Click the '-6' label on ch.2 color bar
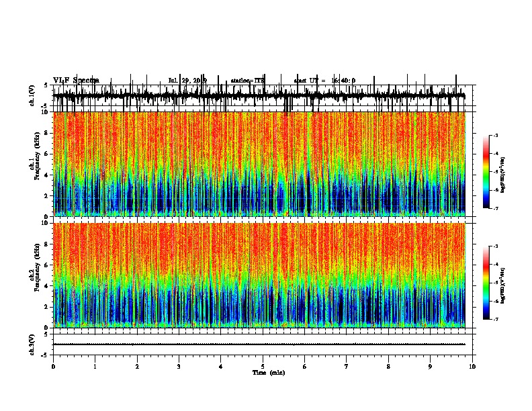Image resolution: width=532 pixels, height=411 pixels. 496,301
